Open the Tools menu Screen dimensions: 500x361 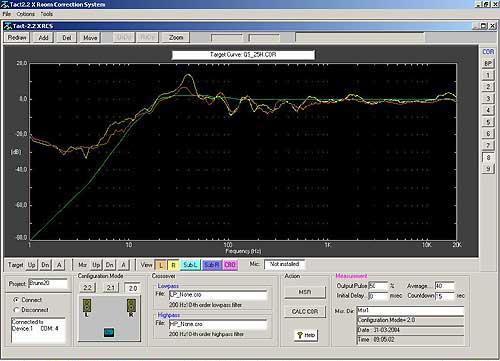(47, 14)
